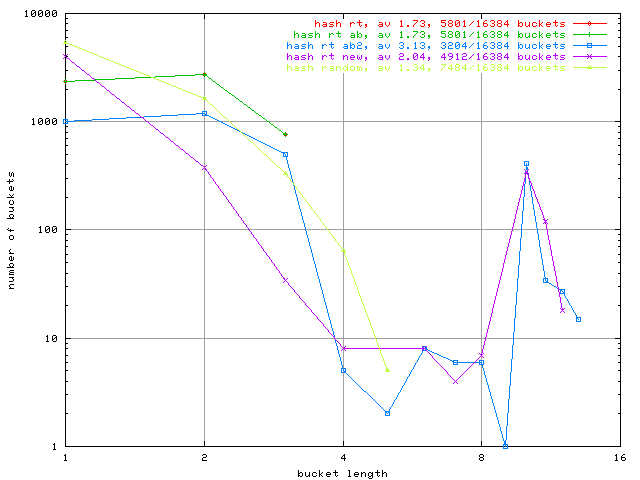Image resolution: width=640 pixels, height=480 pixels.
Task: Click last blue square point near value 15
Action: [578, 320]
